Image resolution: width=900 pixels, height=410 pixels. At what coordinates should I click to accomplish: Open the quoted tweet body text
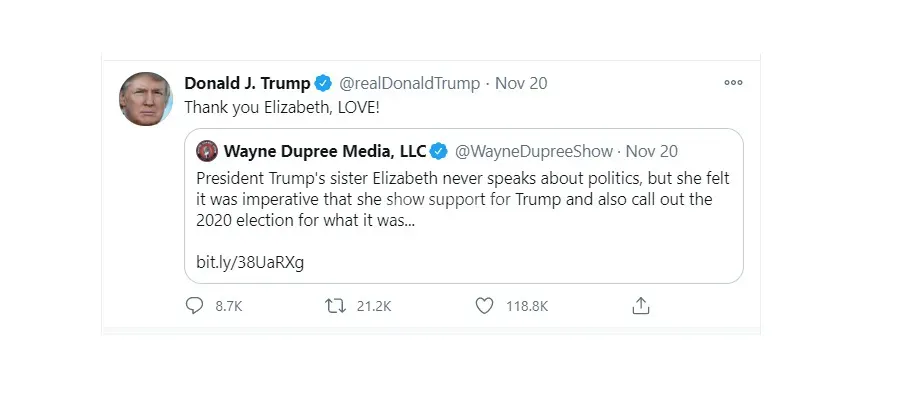click(463, 200)
